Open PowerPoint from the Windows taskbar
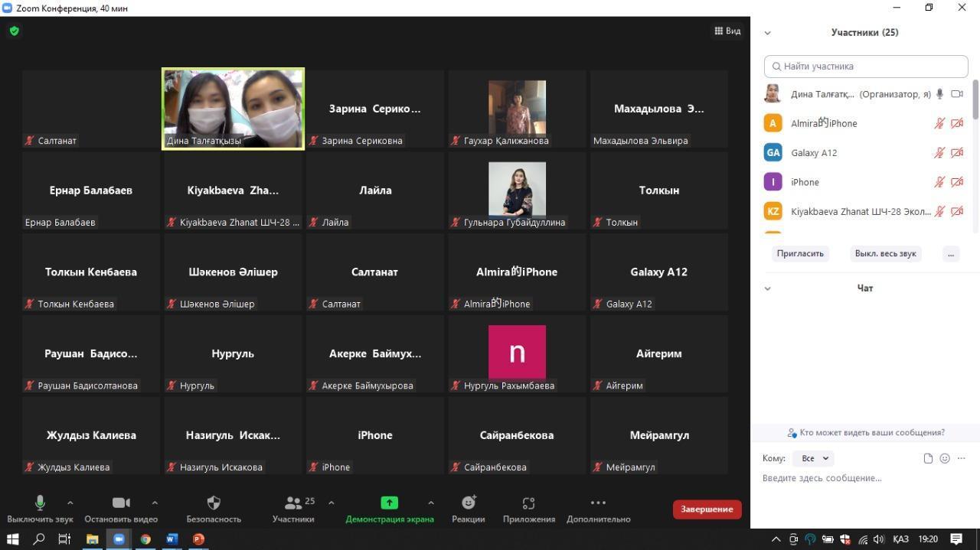980x550 pixels. pos(198,539)
